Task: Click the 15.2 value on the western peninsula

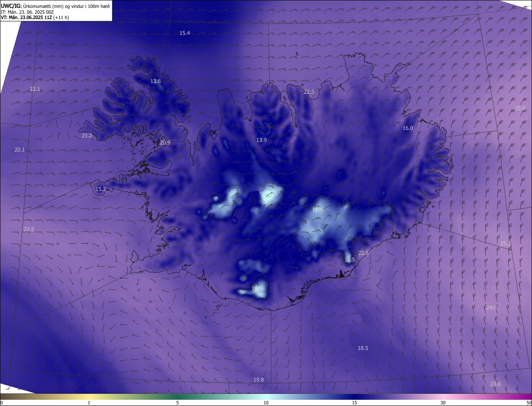Action: [101, 189]
